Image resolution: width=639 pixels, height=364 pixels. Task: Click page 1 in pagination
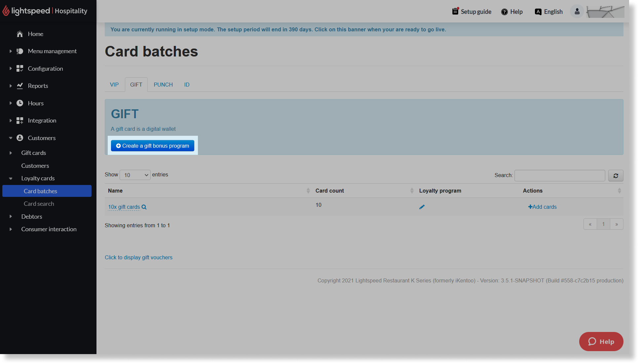[x=603, y=224]
